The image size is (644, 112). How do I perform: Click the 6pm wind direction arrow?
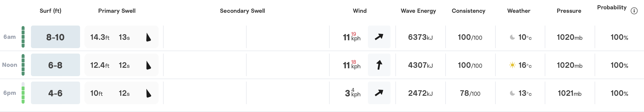tap(379, 93)
